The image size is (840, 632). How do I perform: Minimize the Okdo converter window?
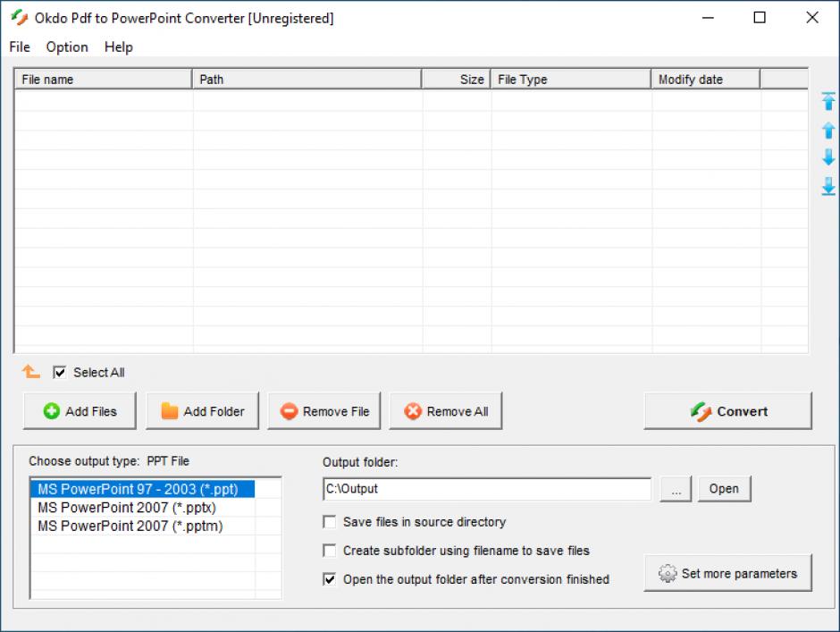709,18
